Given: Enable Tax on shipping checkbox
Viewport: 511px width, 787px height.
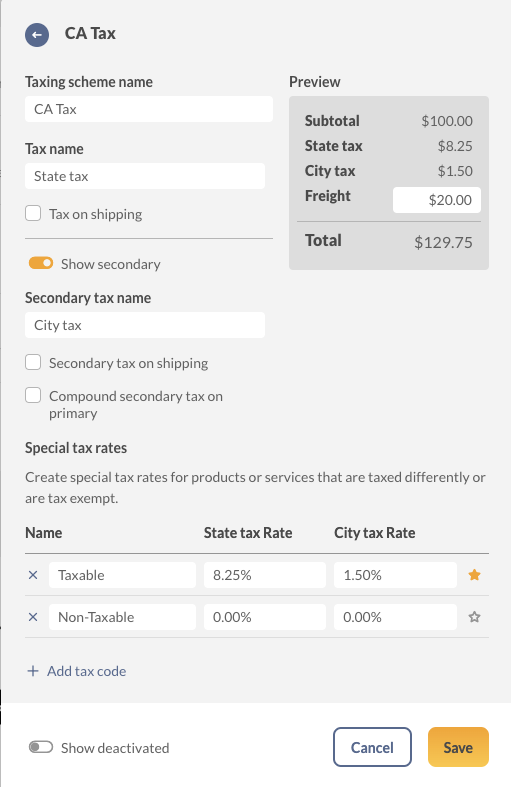Looking at the screenshot, I should tap(33, 213).
